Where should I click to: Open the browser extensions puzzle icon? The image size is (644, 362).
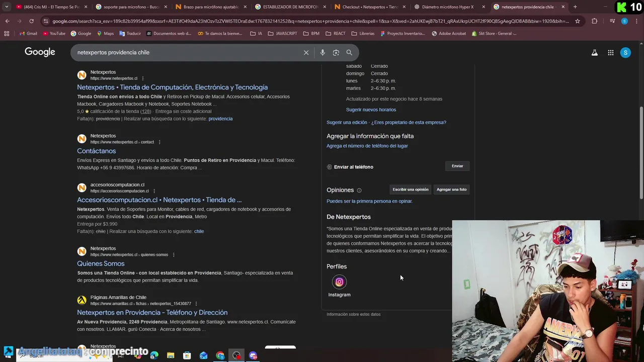pos(594,21)
